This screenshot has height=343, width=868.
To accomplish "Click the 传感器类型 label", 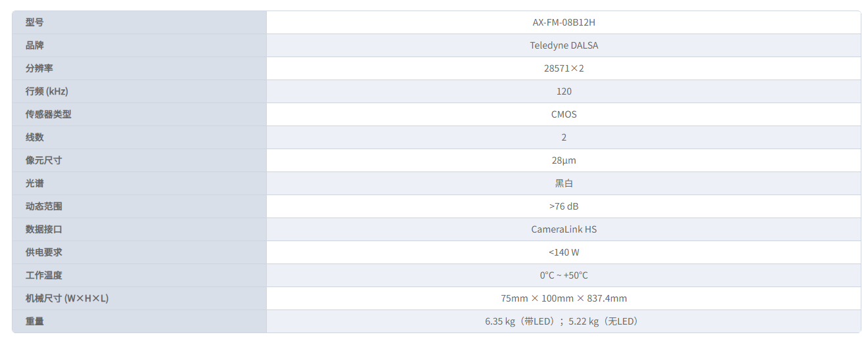I will tap(49, 114).
